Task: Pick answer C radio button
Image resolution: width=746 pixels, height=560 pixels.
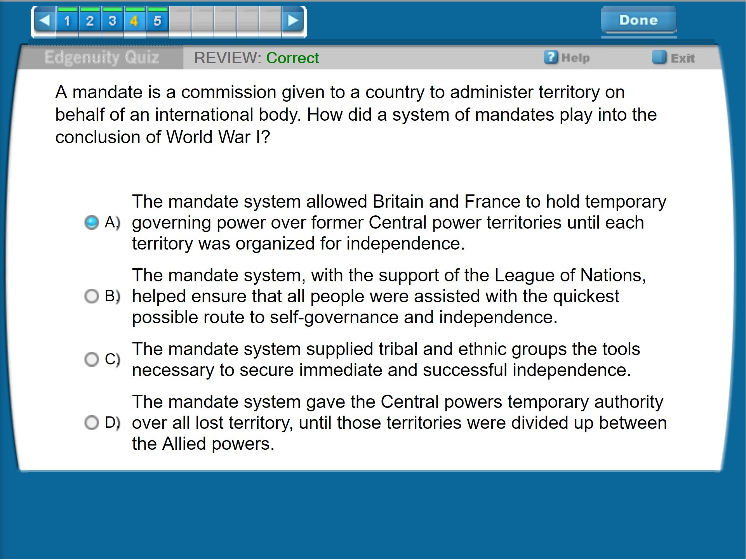Action: 92,359
